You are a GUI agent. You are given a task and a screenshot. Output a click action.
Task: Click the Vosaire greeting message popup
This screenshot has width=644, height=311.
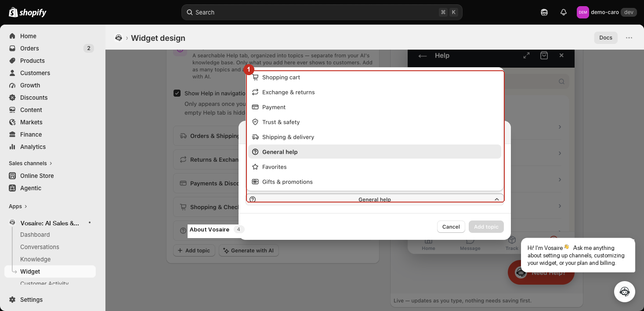578,255
